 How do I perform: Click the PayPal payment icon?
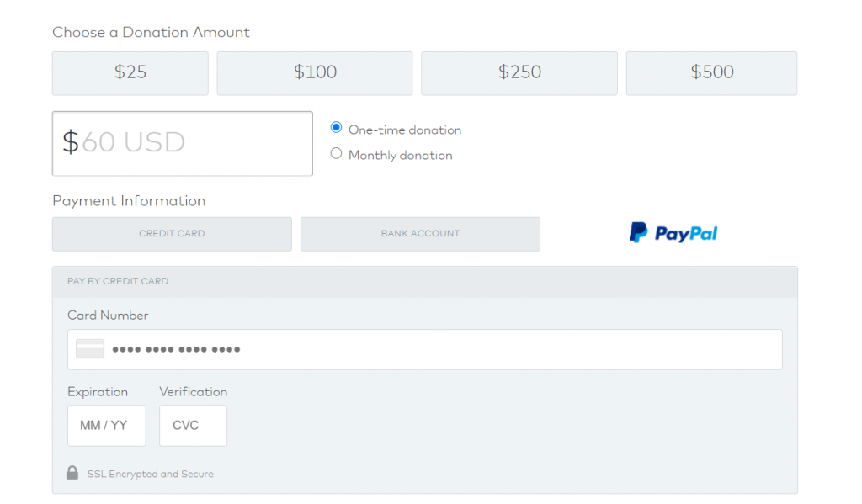tap(673, 232)
